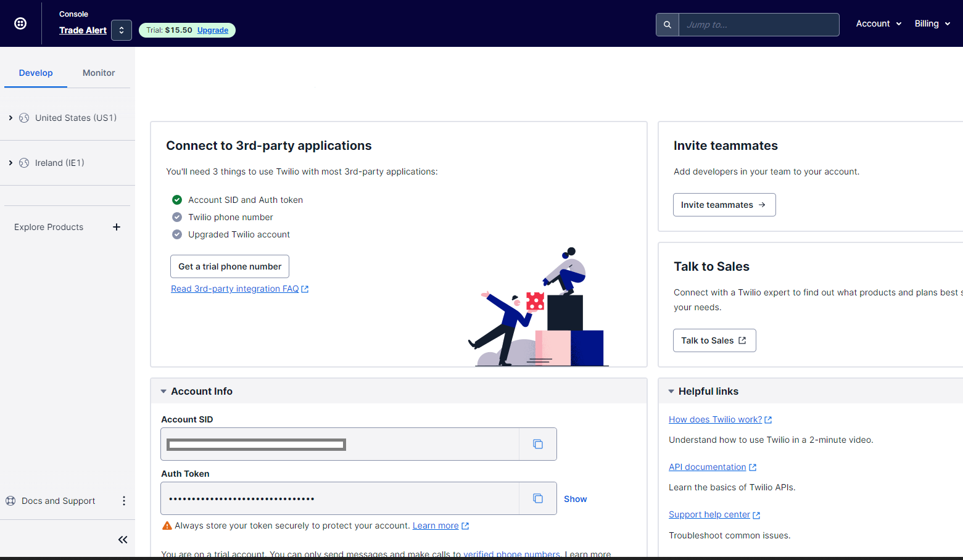Click Talk to Sales button
Screen dimensions: 963x560
click(x=714, y=340)
